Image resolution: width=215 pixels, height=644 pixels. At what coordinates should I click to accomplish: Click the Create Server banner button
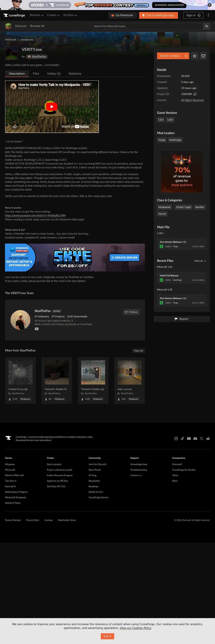124,257
